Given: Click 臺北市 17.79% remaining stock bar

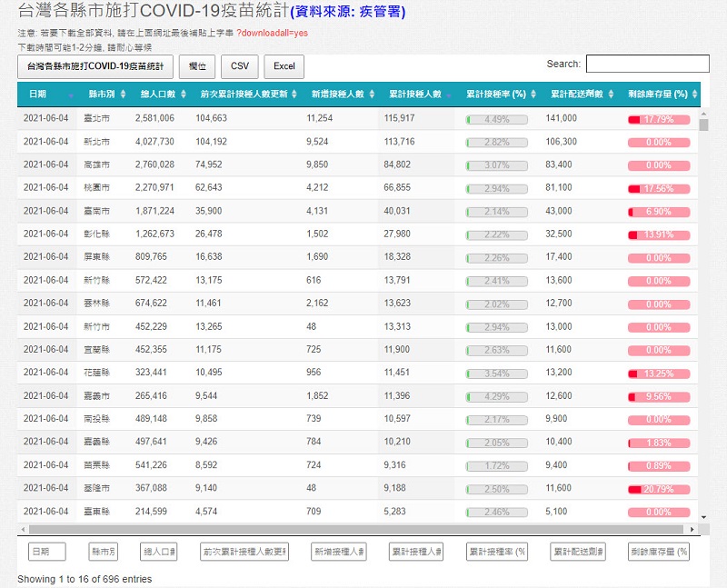Looking at the screenshot, I should (x=658, y=119).
